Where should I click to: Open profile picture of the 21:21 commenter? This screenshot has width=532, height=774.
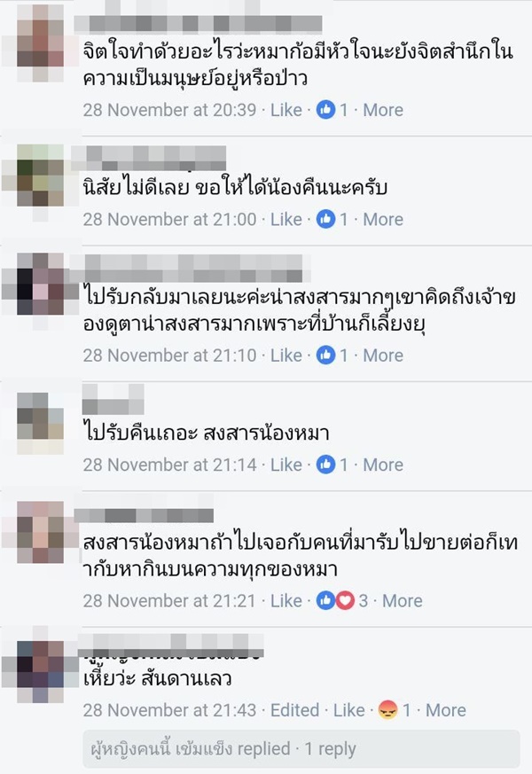[x=41, y=532]
